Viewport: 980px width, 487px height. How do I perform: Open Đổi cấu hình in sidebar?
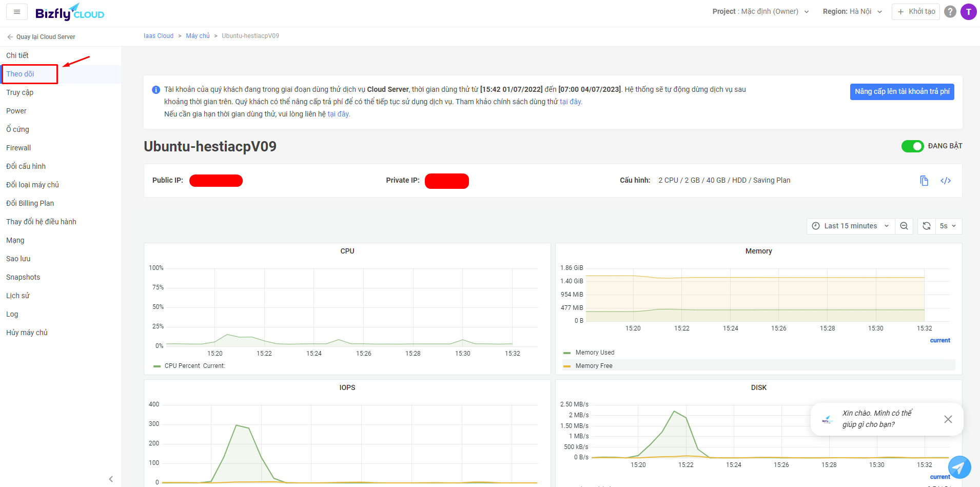click(x=61, y=166)
